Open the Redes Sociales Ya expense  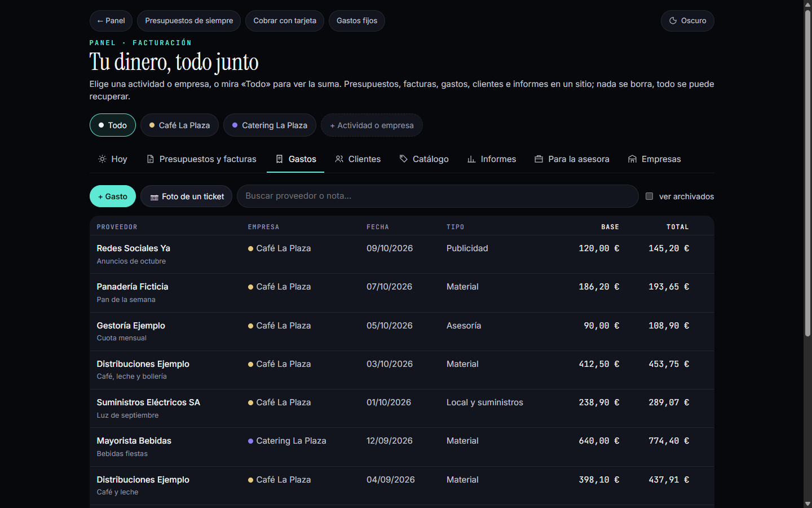point(401,255)
